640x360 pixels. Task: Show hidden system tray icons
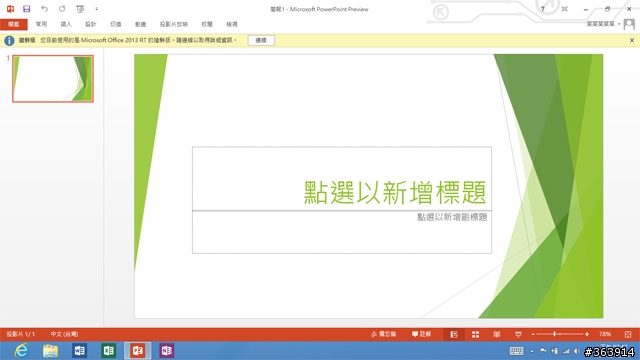(x=532, y=351)
